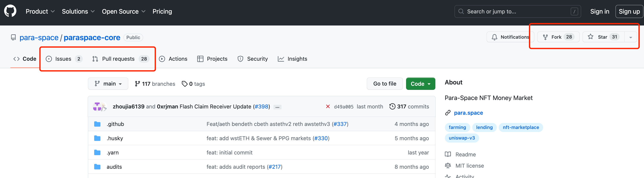644x178 pixels.
Task: Click the contributor avatars on latest commit
Action: [100, 106]
